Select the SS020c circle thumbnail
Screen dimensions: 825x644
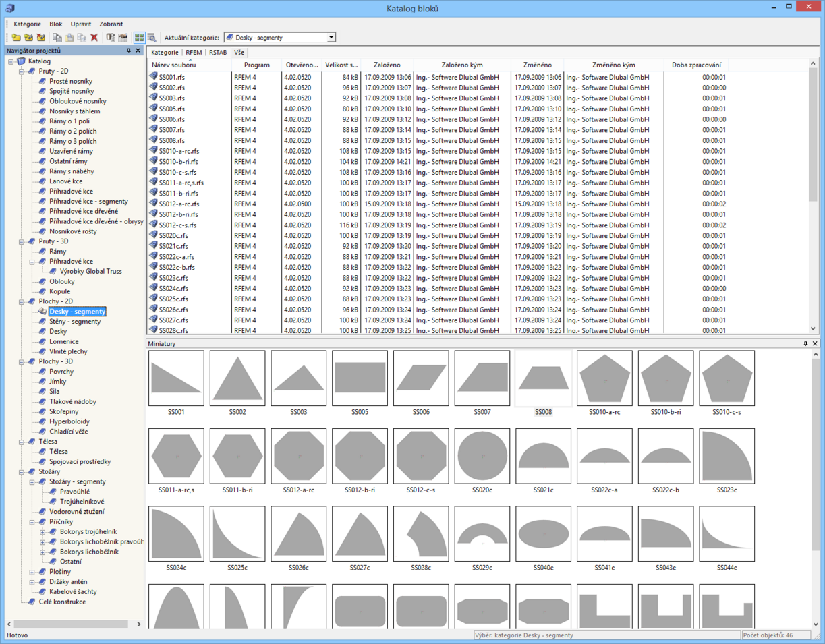coord(482,456)
